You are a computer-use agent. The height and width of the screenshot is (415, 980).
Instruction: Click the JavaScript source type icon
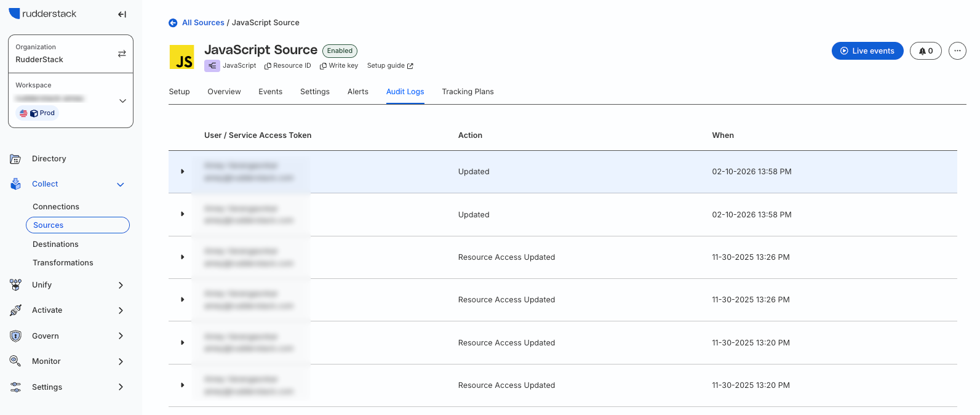click(212, 66)
